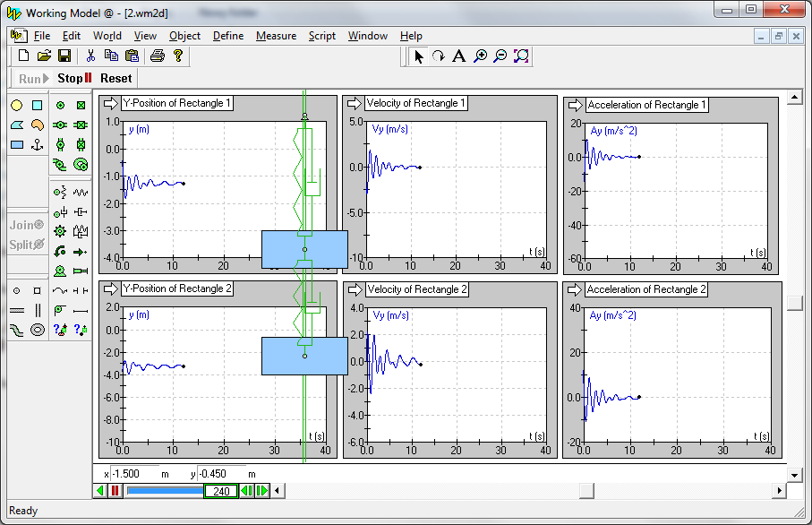Toggle display arrow on Y-Position of Rectangle 1 graph

111,103
